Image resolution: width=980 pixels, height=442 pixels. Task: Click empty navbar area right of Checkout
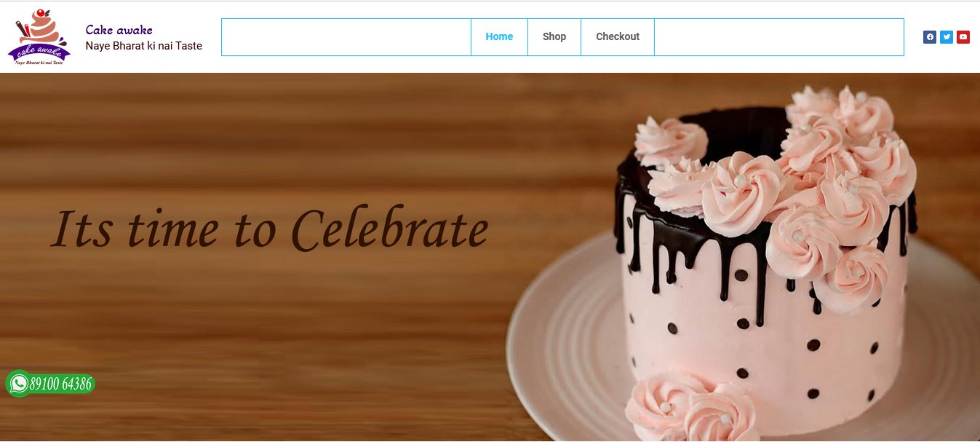(779, 36)
